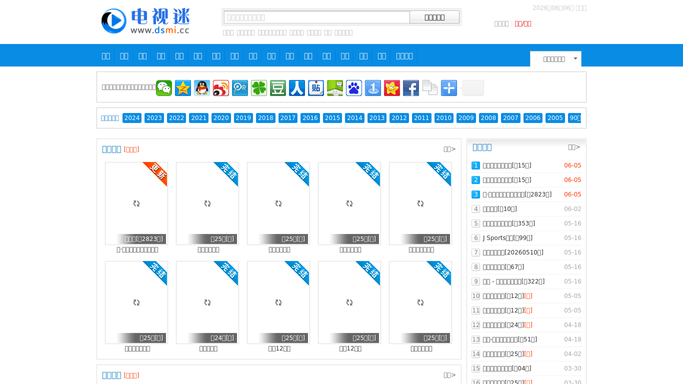Viewport: 683px width, 384px height.
Task: Click the green clover share icon
Action: pos(259,88)
